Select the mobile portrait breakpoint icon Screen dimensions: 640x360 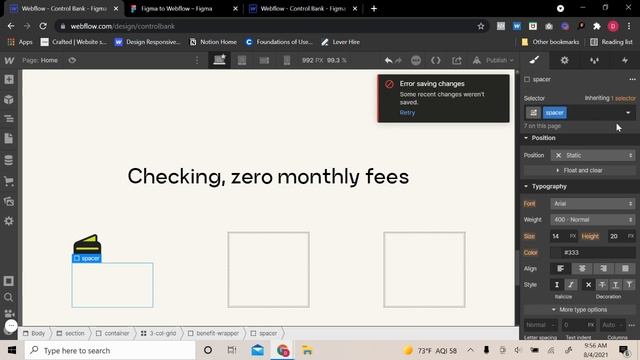pos(287,60)
